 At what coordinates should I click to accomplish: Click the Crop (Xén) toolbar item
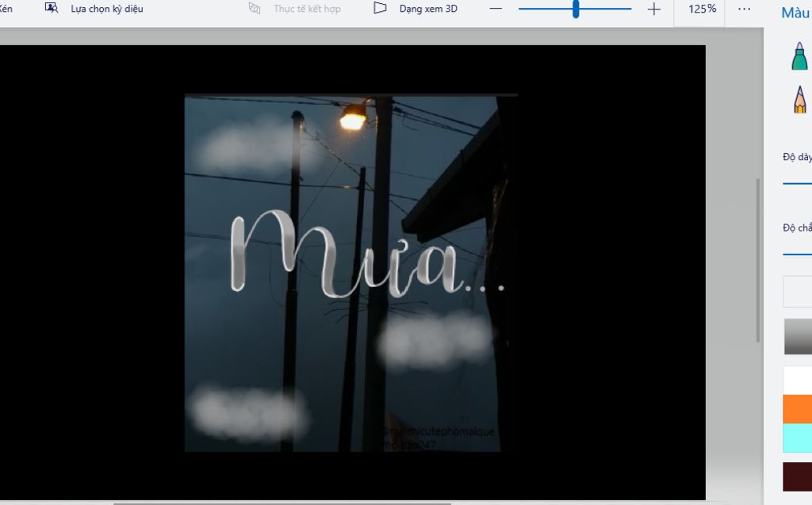pyautogui.click(x=6, y=8)
